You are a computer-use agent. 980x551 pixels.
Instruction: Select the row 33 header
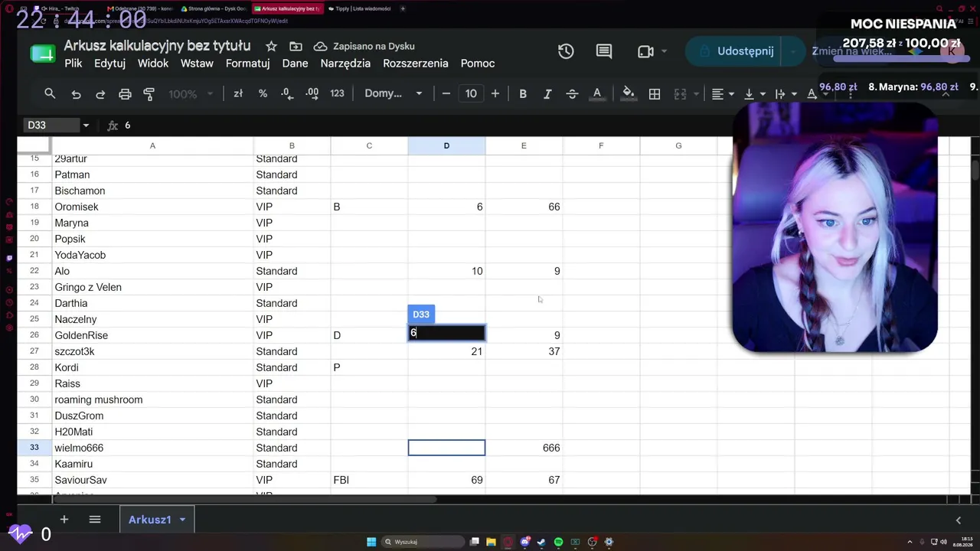[x=34, y=448]
